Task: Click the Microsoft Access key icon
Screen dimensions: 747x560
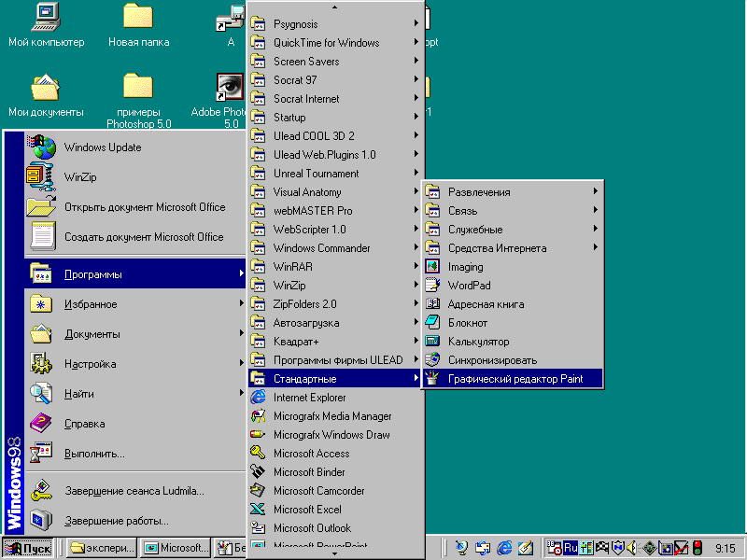Action: click(258, 453)
